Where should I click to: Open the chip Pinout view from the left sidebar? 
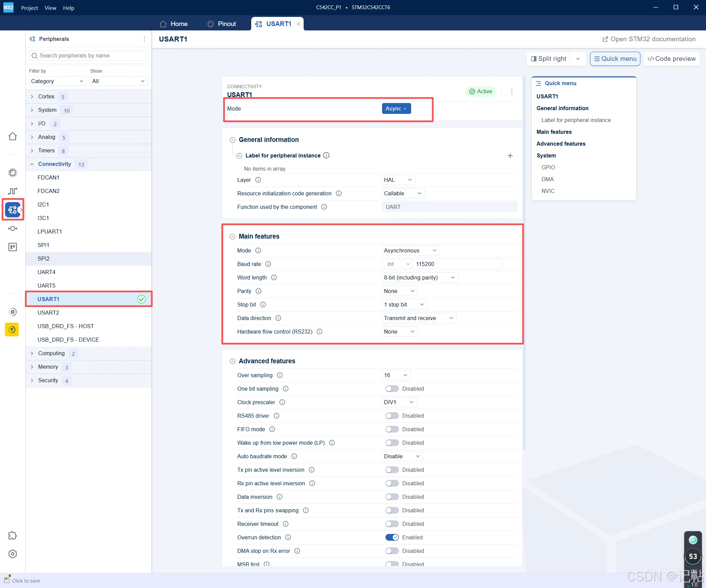click(x=13, y=173)
